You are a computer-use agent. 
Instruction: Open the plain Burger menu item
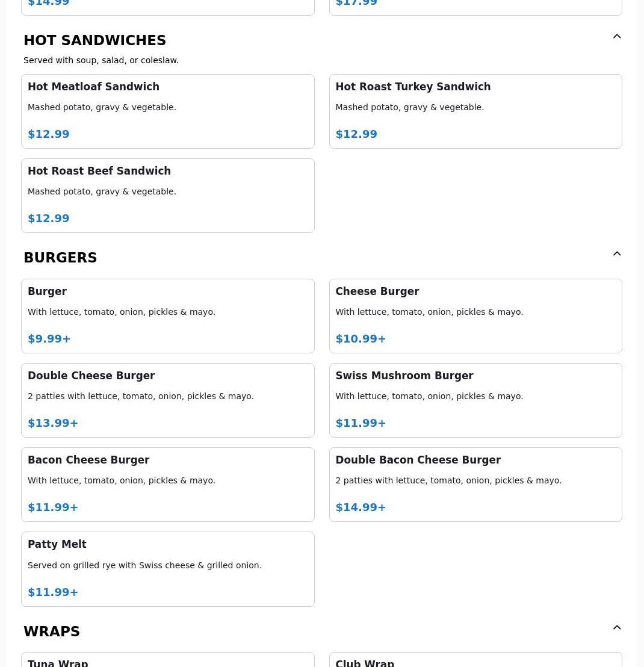(x=167, y=316)
